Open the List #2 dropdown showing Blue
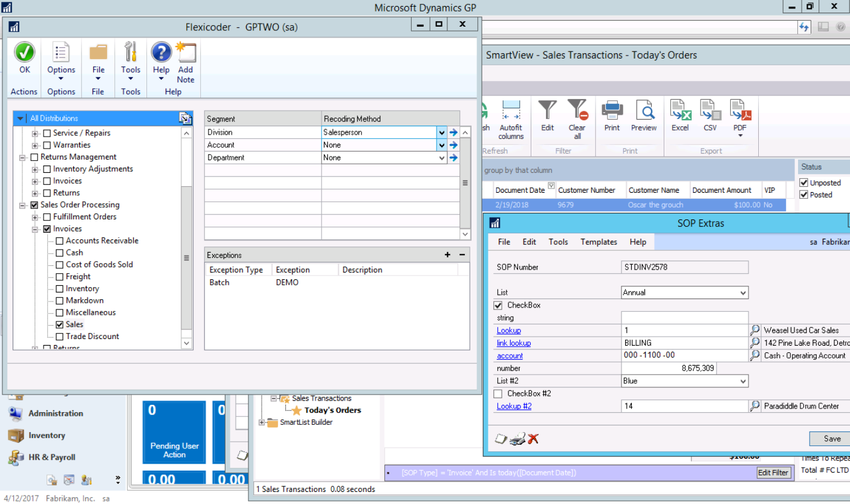Image resolution: width=850 pixels, height=504 pixels. [x=743, y=381]
